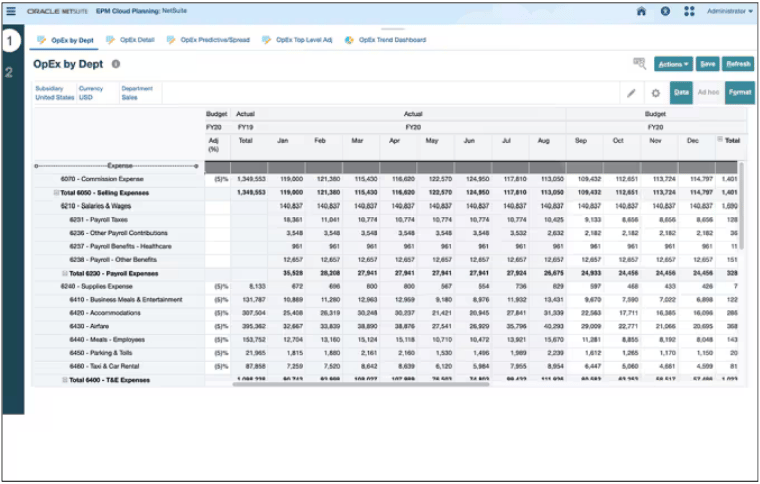Image resolution: width=760 pixels, height=484 pixels.
Task: Select Jan cell 18,361 for Payroll Taxes
Action: (286, 219)
